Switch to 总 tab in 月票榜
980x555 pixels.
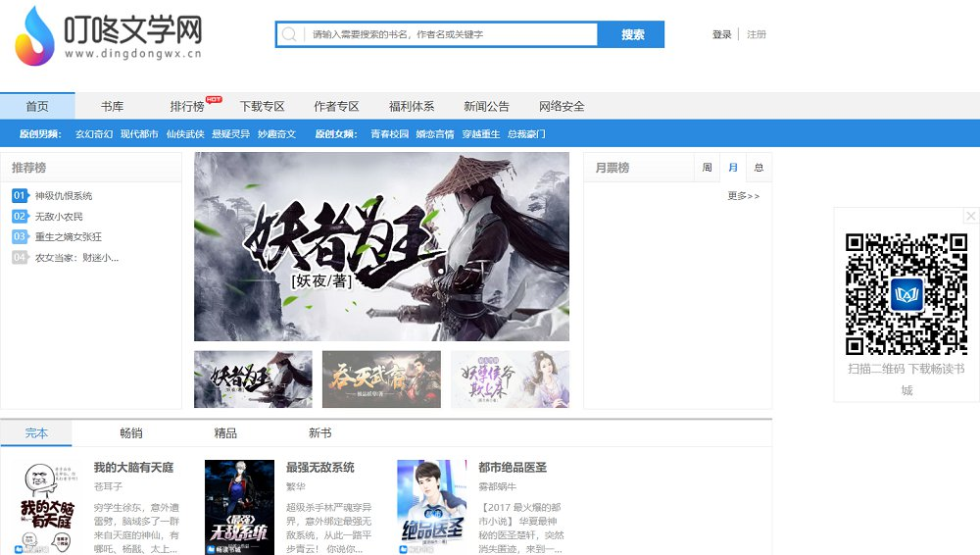[x=759, y=168]
